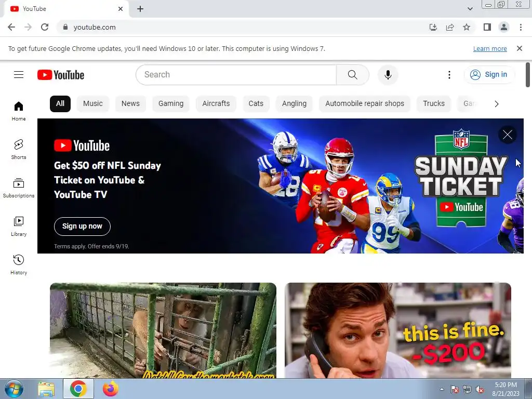Image resolution: width=532 pixels, height=399 pixels.
Task: Click the Sign in button
Action: coord(489,75)
